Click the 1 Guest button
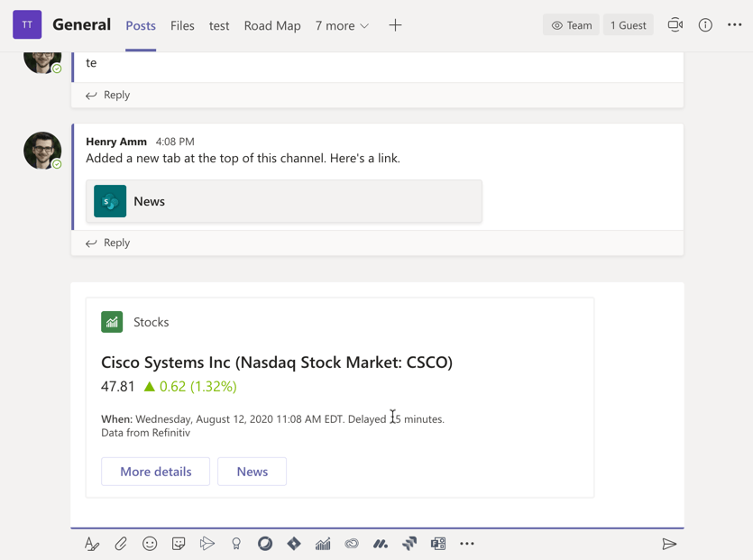Viewport: 753px width, 560px height. click(x=629, y=25)
